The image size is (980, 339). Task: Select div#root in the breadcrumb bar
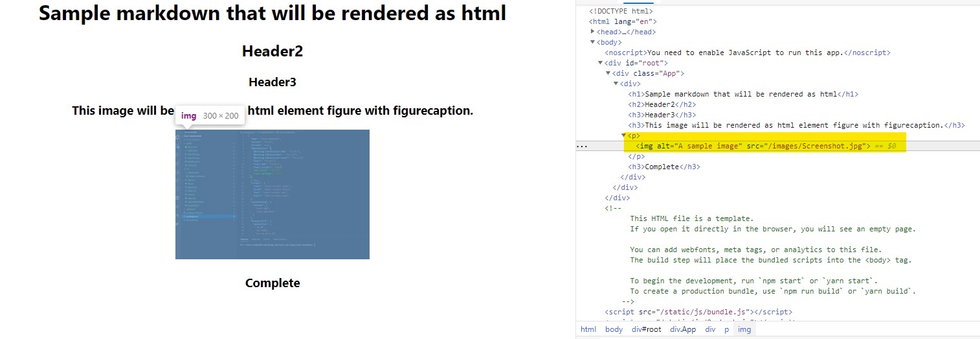tap(647, 329)
